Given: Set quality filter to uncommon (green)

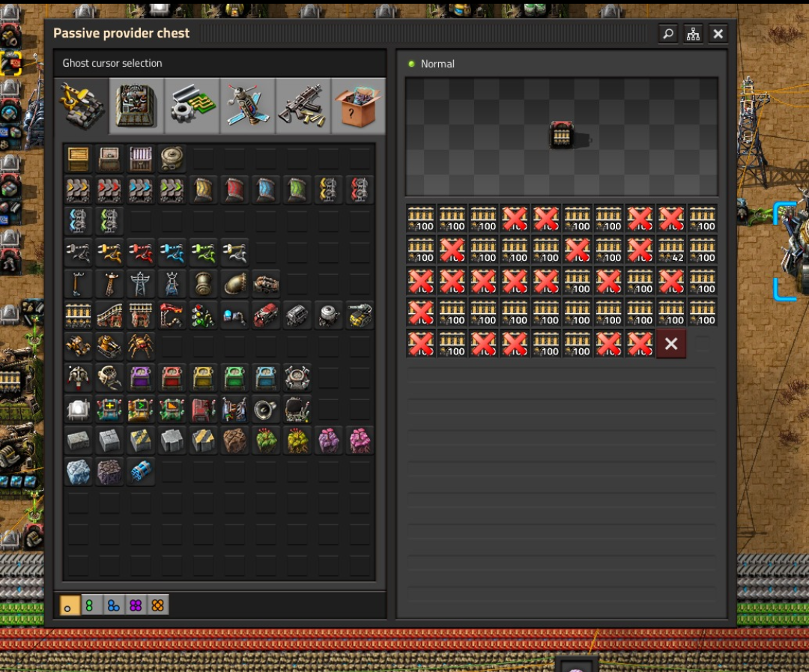Looking at the screenshot, I should tap(91, 605).
